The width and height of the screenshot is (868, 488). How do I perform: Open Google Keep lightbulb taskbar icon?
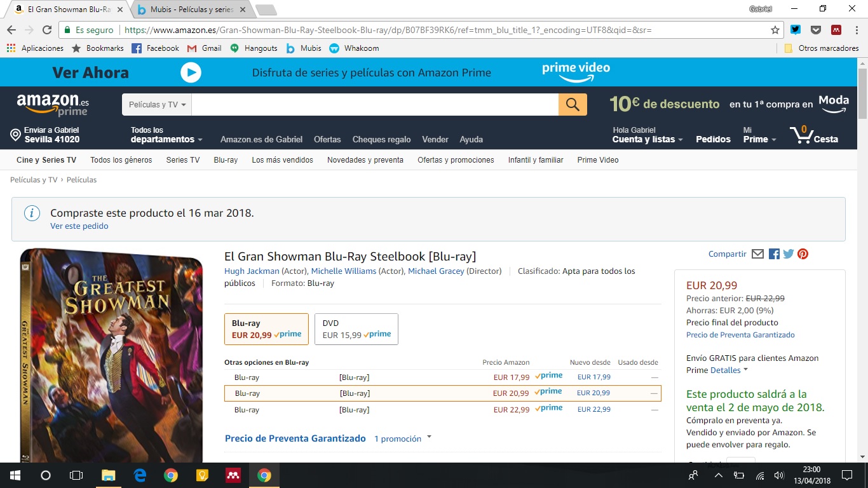point(202,475)
